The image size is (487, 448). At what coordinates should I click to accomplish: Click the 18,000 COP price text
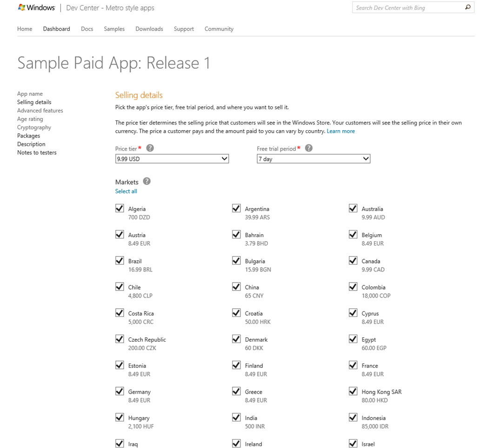[x=376, y=296]
